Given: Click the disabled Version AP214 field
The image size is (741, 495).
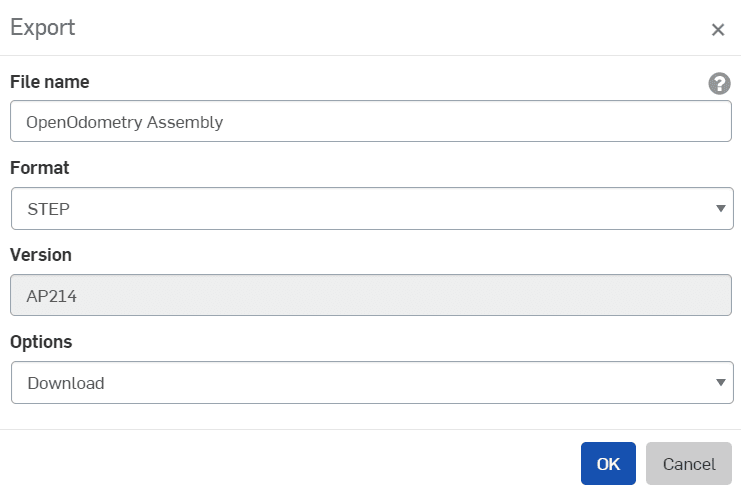Looking at the screenshot, I should [x=371, y=296].
